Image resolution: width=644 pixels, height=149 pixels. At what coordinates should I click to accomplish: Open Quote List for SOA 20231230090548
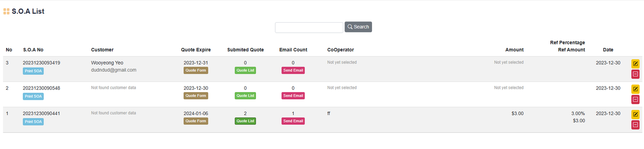click(x=245, y=96)
